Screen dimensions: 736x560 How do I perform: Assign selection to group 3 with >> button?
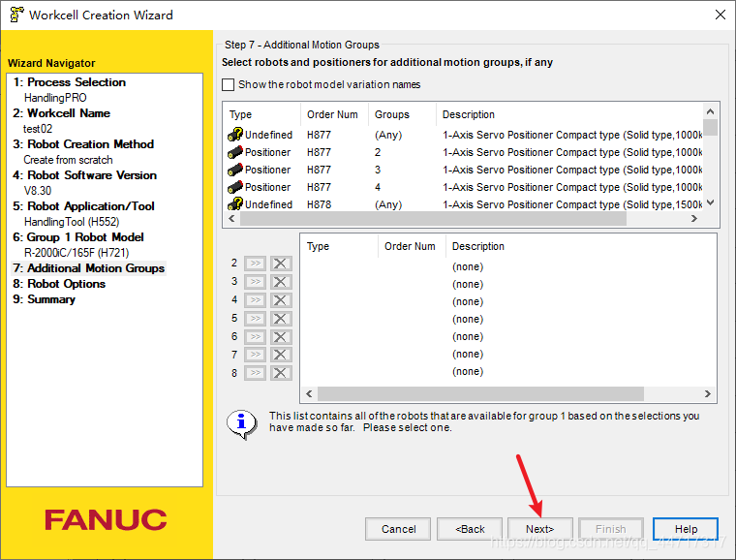(x=256, y=282)
